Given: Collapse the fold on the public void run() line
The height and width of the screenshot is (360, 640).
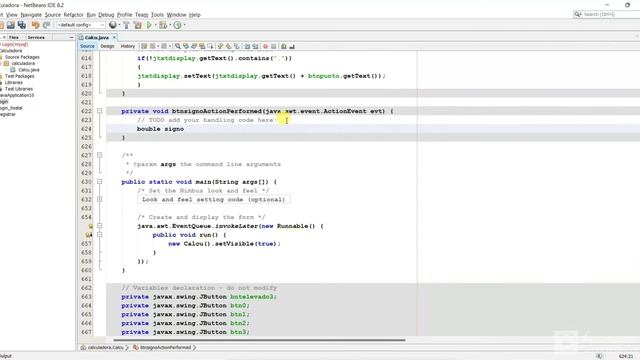Looking at the screenshot, I should (100, 235).
